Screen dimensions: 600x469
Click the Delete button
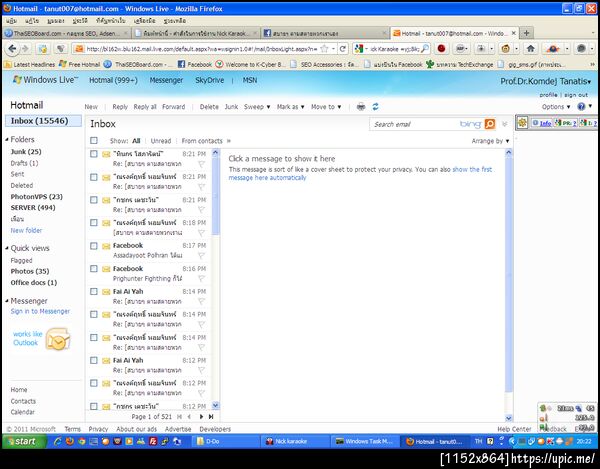[x=209, y=107]
